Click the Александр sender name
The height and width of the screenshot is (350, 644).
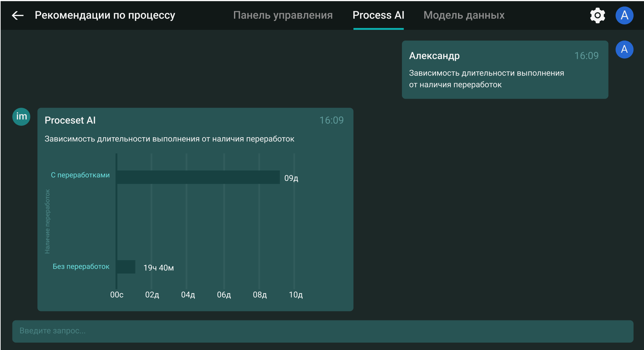434,56
